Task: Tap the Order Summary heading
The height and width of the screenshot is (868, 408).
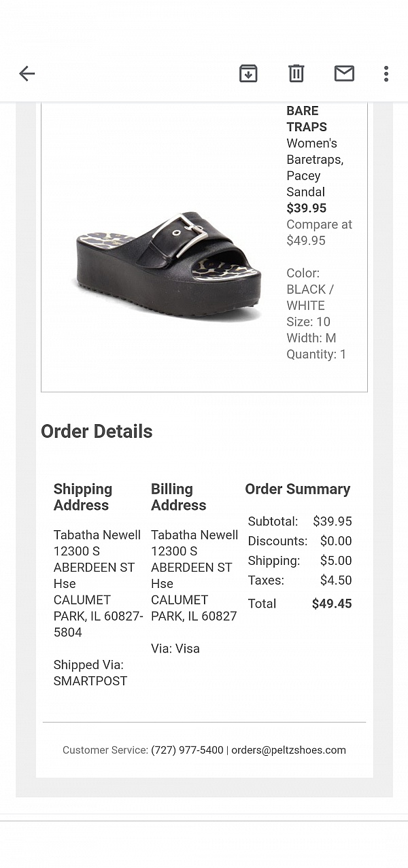Action: [297, 489]
